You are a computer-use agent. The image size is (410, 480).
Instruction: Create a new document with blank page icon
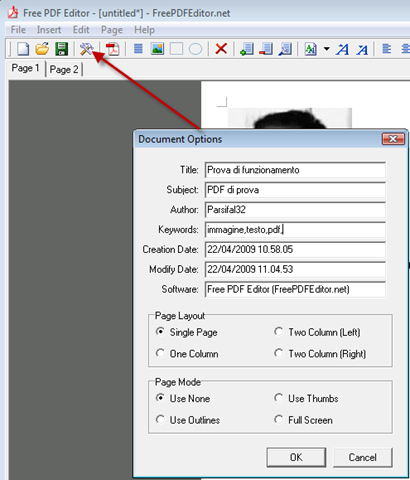point(23,49)
